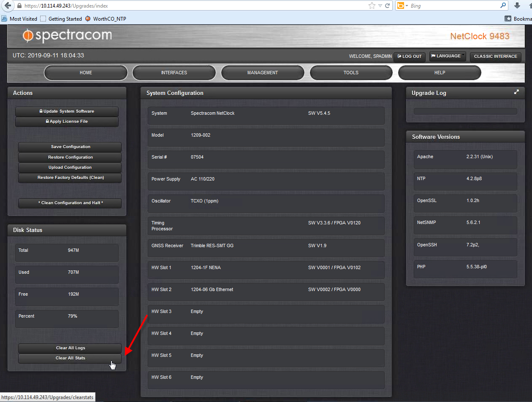The width and height of the screenshot is (532, 402).
Task: Click the bookmark star in address bar
Action: coord(372,5)
